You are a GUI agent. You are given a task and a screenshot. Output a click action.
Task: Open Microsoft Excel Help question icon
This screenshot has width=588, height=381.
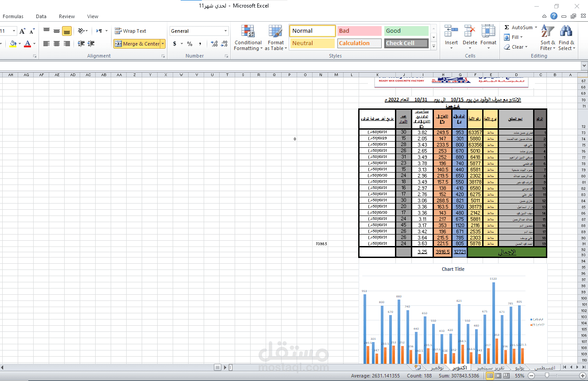click(554, 16)
